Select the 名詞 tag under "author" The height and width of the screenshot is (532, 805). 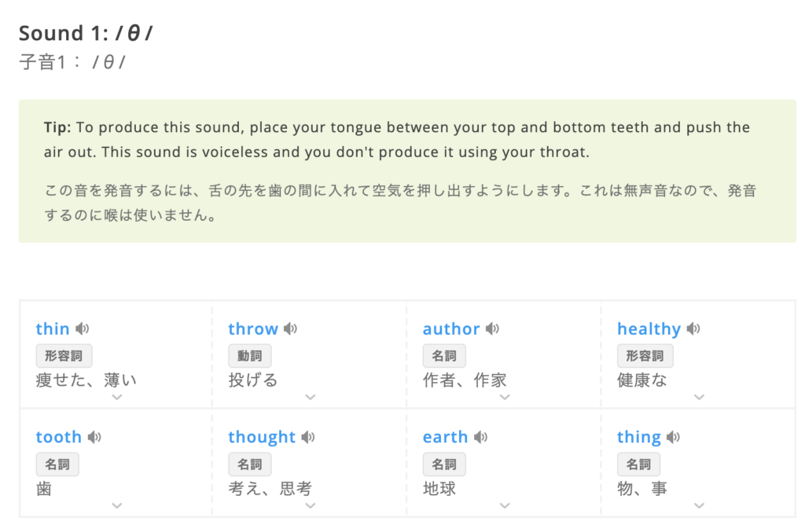tap(444, 355)
